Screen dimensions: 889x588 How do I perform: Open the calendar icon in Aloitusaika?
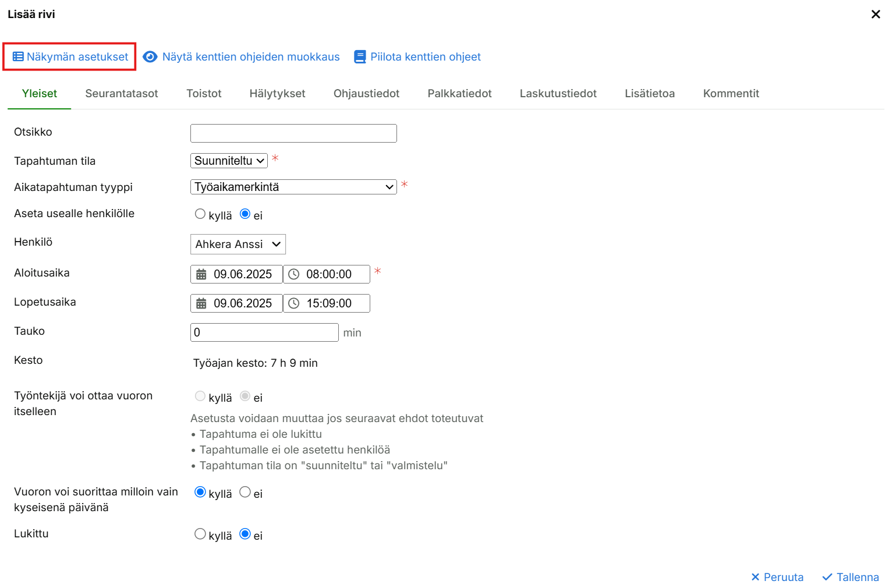point(201,274)
